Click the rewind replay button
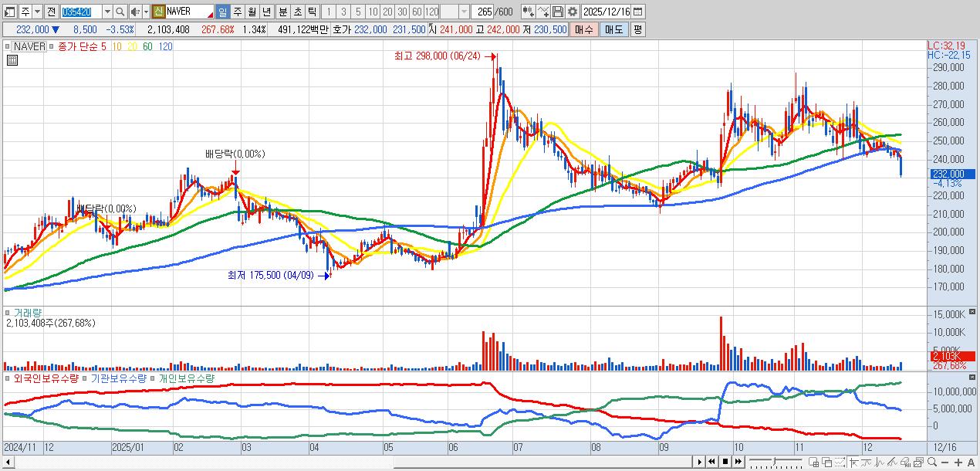980x471 pixels. 711,462
